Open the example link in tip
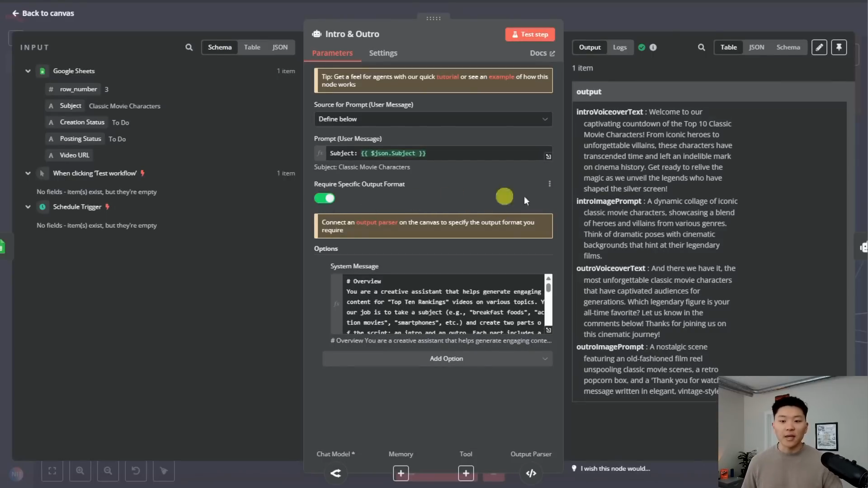This screenshot has height=488, width=868. [501, 76]
